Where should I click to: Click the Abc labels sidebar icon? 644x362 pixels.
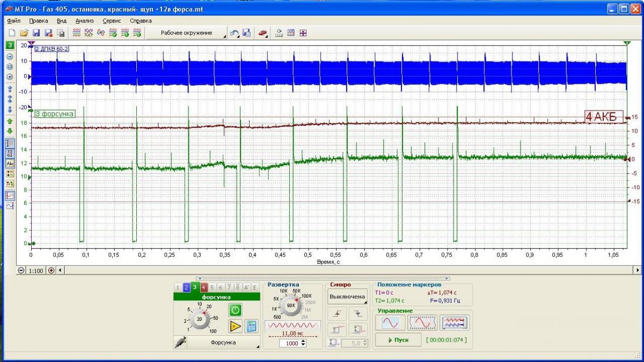coord(10,163)
